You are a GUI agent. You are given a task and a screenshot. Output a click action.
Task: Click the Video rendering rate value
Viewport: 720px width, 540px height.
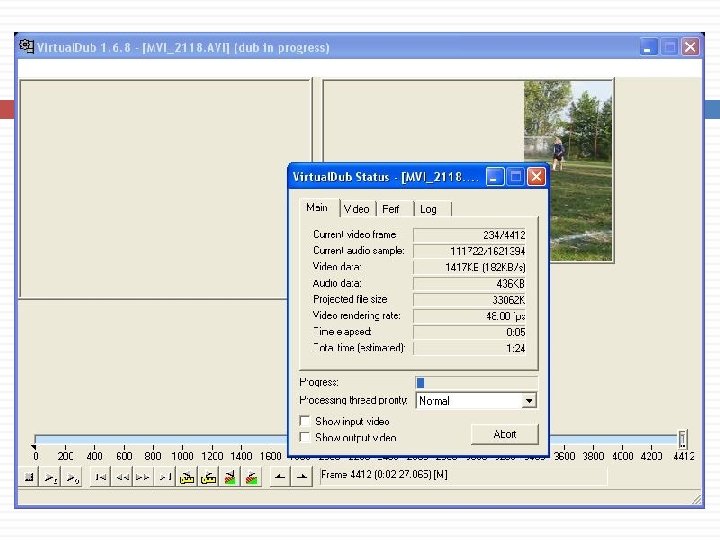469,316
